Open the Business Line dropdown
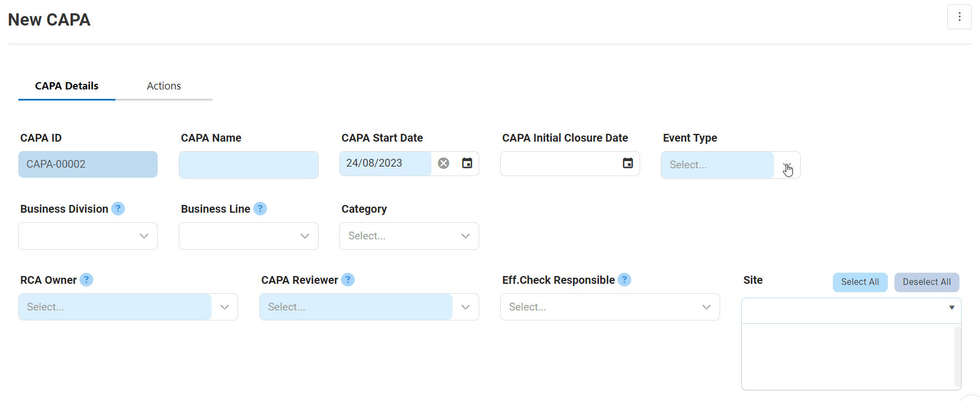 pos(304,236)
